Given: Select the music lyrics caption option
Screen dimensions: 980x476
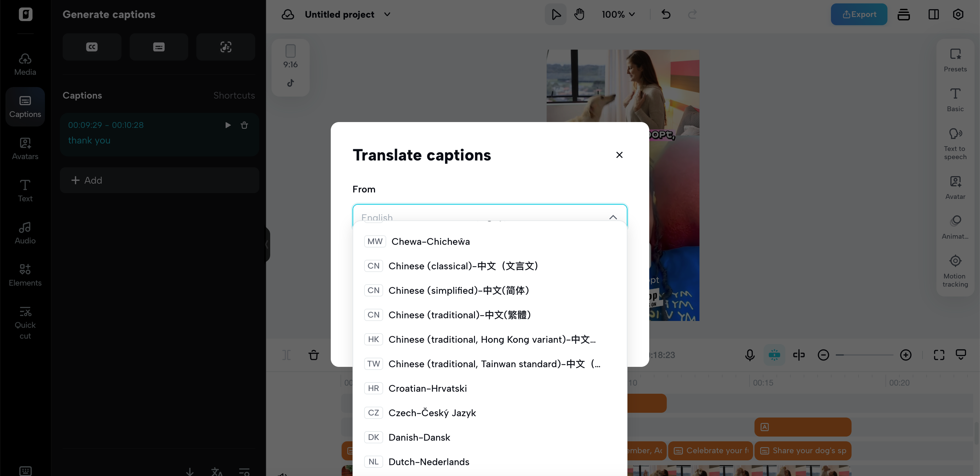Looking at the screenshot, I should [226, 47].
